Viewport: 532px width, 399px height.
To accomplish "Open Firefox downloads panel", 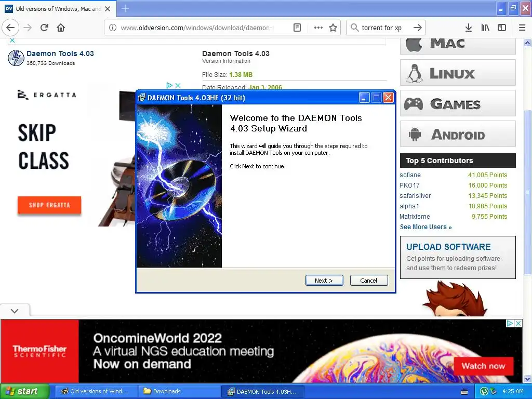I will 469,28.
